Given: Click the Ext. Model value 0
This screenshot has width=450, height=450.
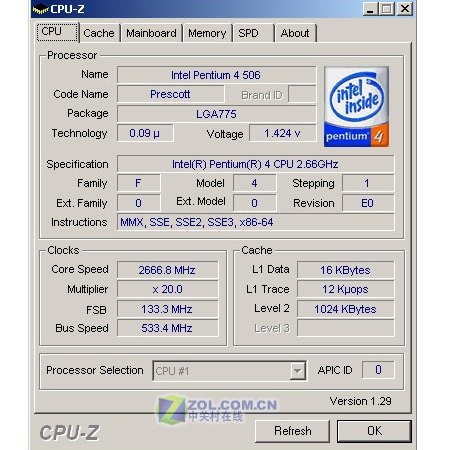Looking at the screenshot, I should (x=255, y=203).
